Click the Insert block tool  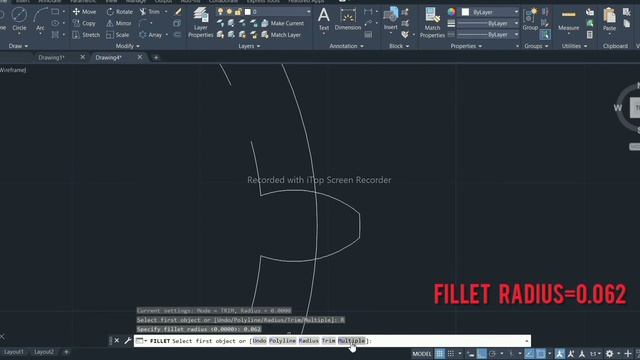[x=391, y=19]
